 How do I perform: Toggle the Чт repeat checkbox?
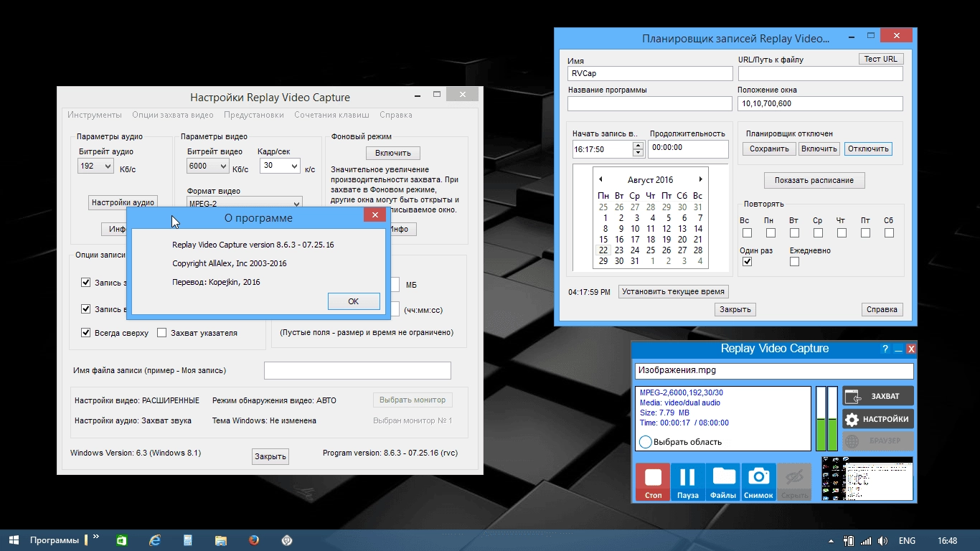[x=842, y=233]
